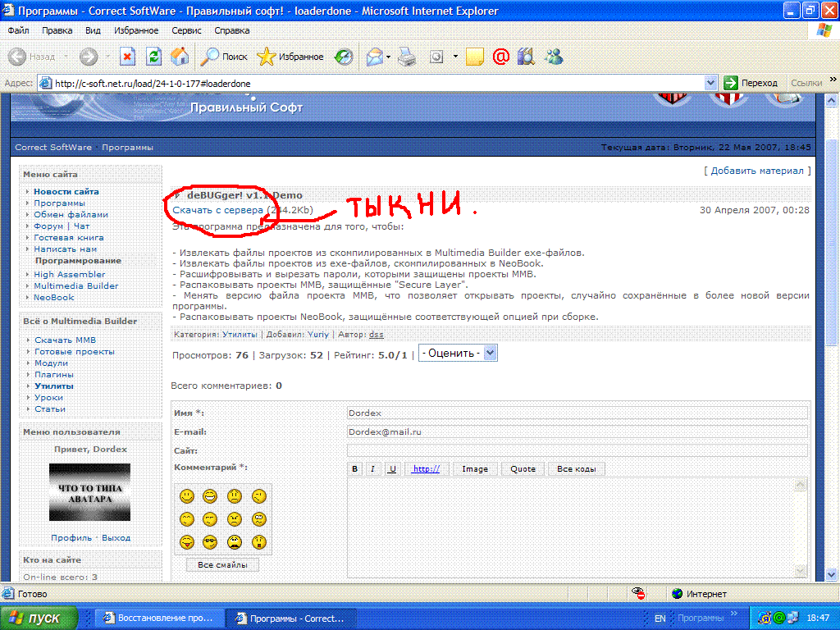Insert the angry emoticon in middle row

click(234, 519)
